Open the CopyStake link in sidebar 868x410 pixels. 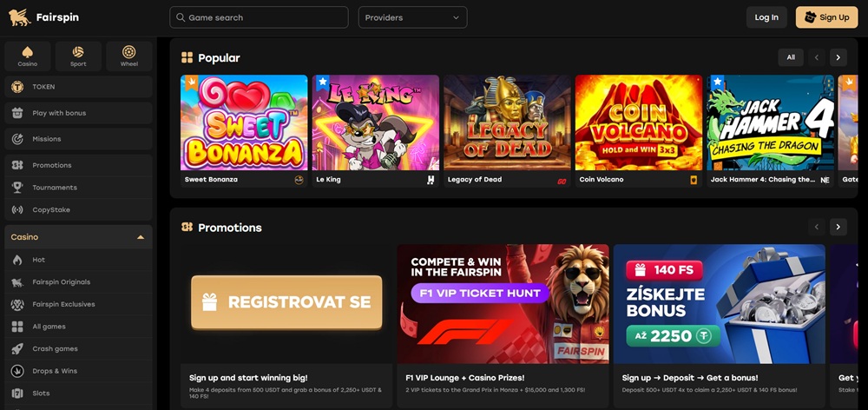[78, 210]
